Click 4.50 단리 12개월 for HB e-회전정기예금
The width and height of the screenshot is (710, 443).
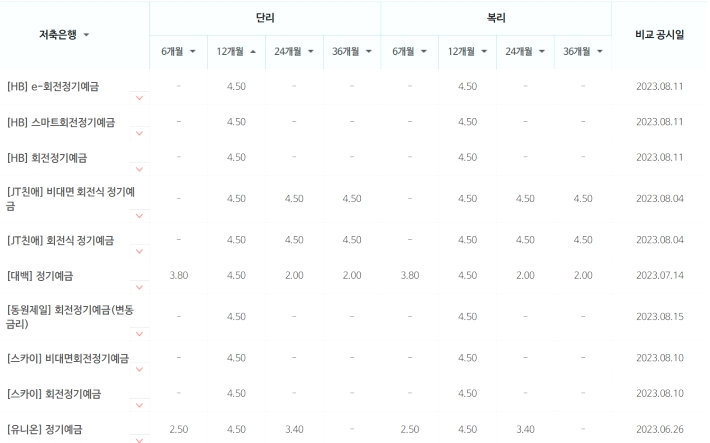tap(236, 86)
